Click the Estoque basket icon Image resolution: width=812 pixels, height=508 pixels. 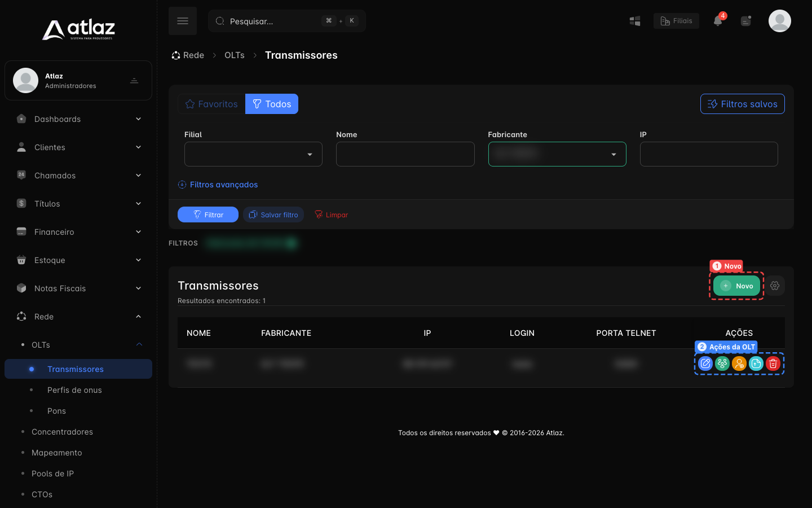[x=21, y=260]
